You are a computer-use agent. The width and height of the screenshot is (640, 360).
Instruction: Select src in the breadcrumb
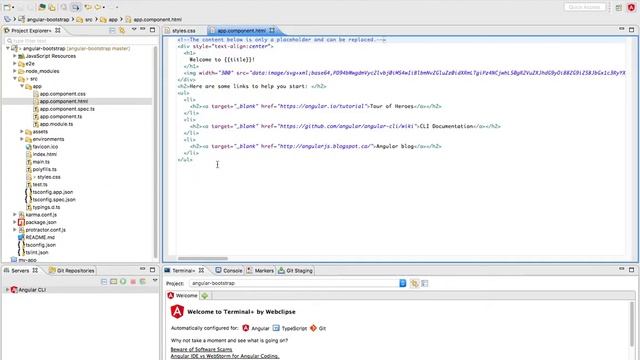(89, 20)
